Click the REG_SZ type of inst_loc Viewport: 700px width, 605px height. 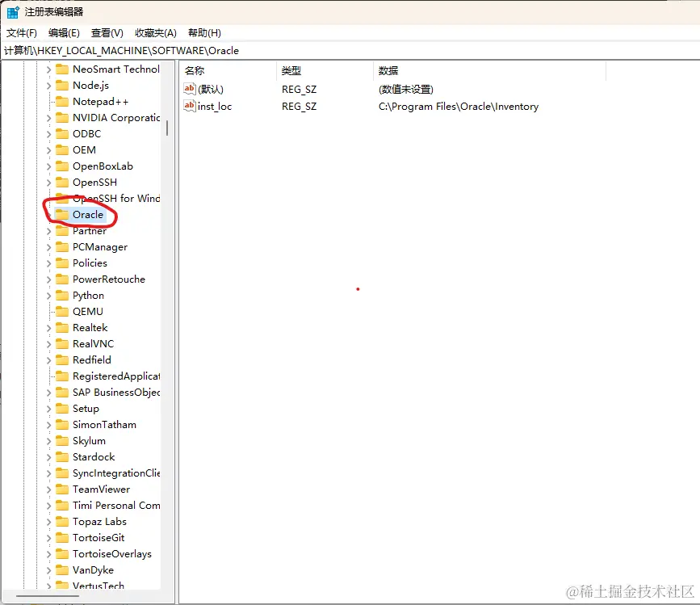[x=299, y=107]
